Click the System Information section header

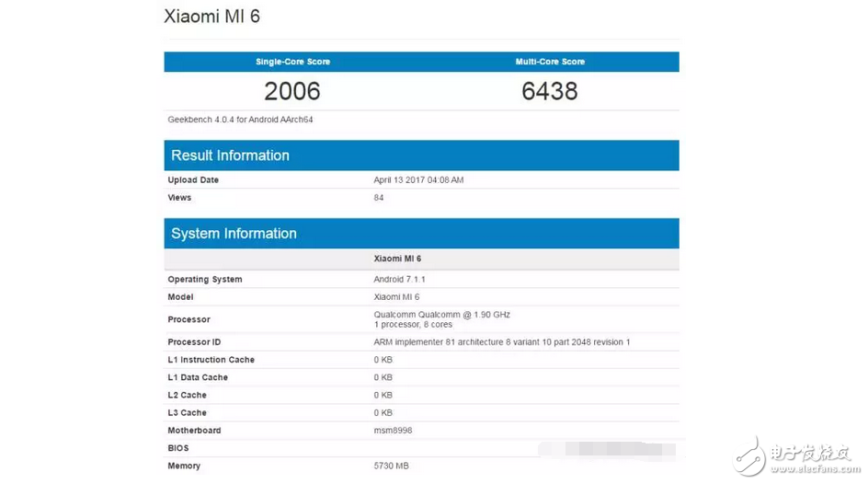[234, 234]
